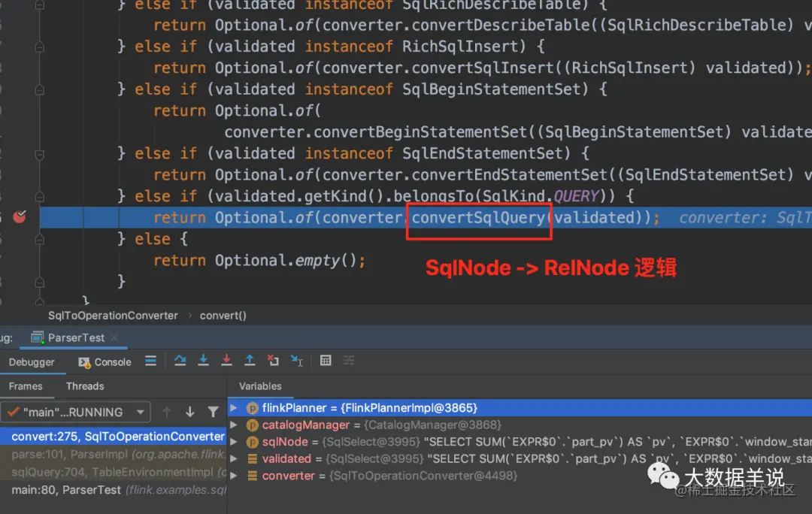
Task: Select the next frame down arrow
Action: [190, 412]
